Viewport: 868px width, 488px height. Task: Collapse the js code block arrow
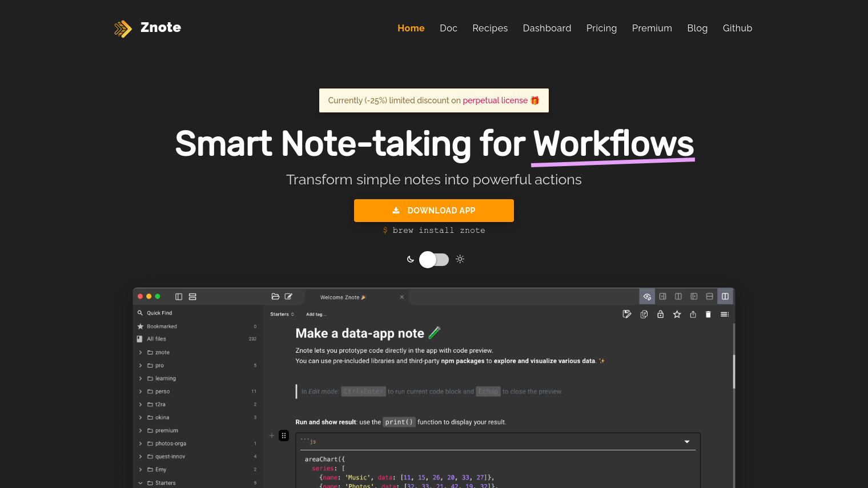click(687, 442)
